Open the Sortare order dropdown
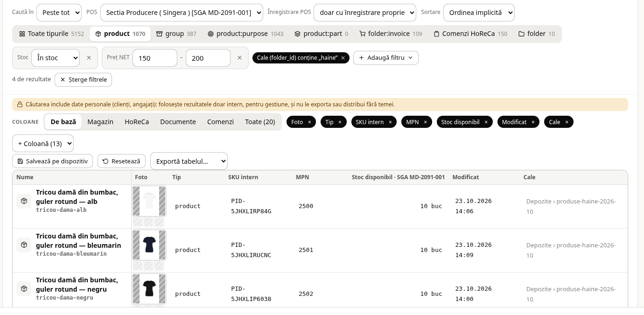 click(x=479, y=13)
